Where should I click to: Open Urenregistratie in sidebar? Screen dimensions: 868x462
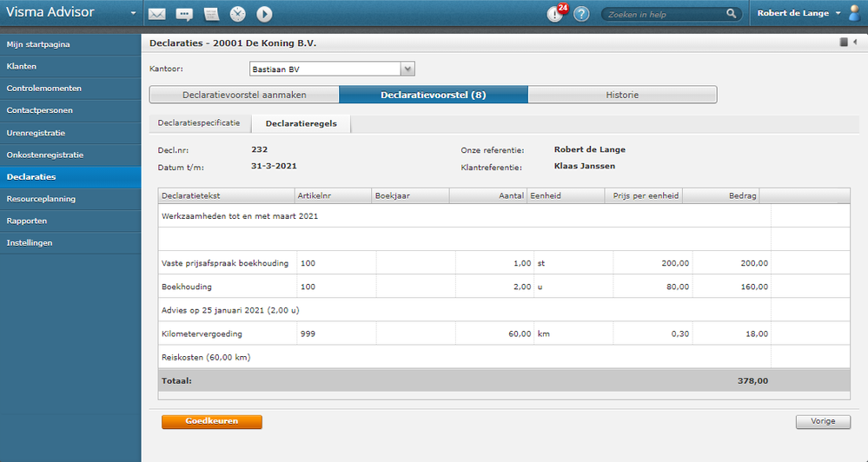[70, 133]
